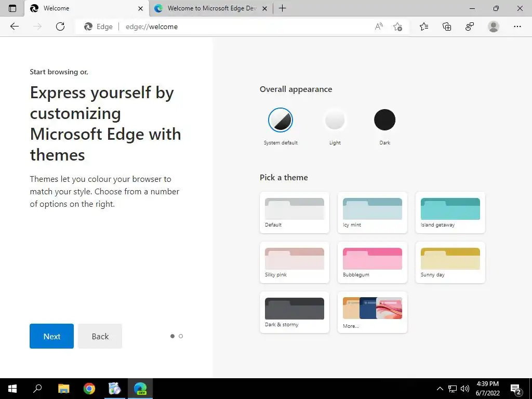Click the 'Start browsing or,' text
This screenshot has height=399, width=532.
[59, 72]
